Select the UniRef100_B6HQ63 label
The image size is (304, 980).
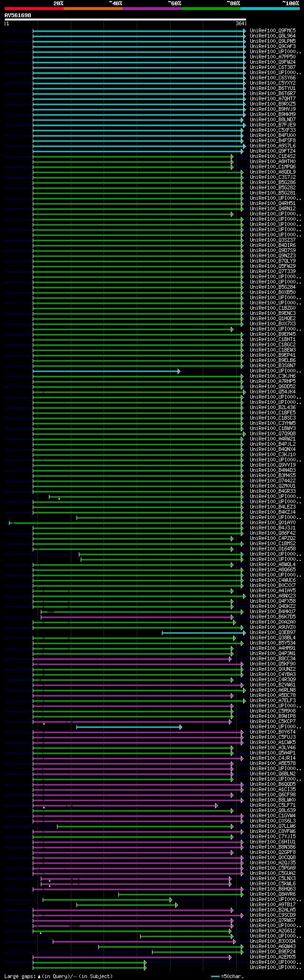click(x=273, y=889)
